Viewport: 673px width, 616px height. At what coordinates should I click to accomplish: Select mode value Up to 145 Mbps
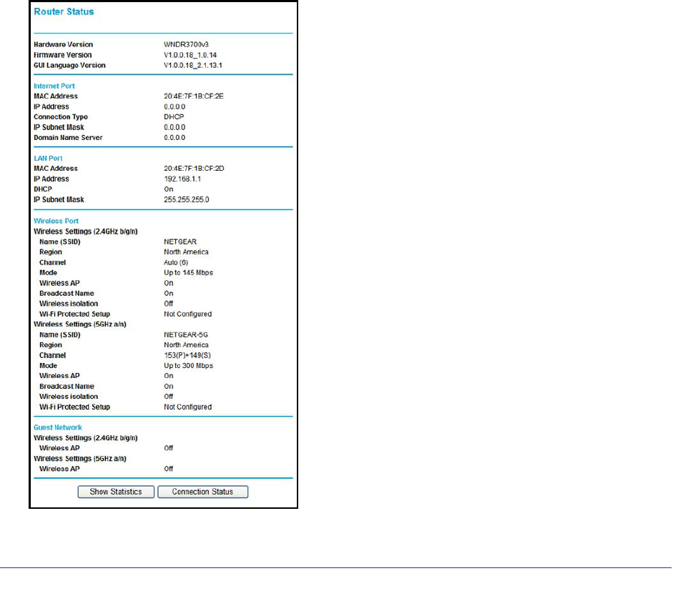(188, 273)
